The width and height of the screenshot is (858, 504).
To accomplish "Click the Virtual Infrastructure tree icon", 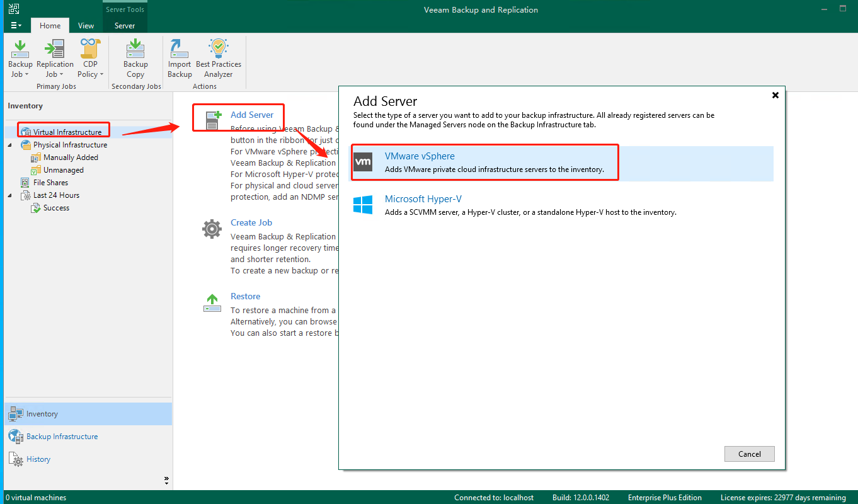I will [x=25, y=132].
